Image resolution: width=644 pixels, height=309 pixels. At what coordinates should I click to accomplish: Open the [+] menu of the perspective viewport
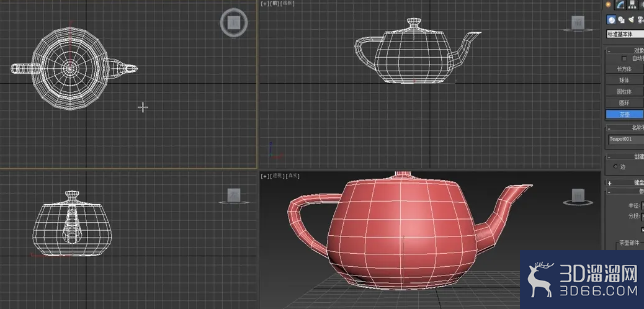(x=264, y=176)
